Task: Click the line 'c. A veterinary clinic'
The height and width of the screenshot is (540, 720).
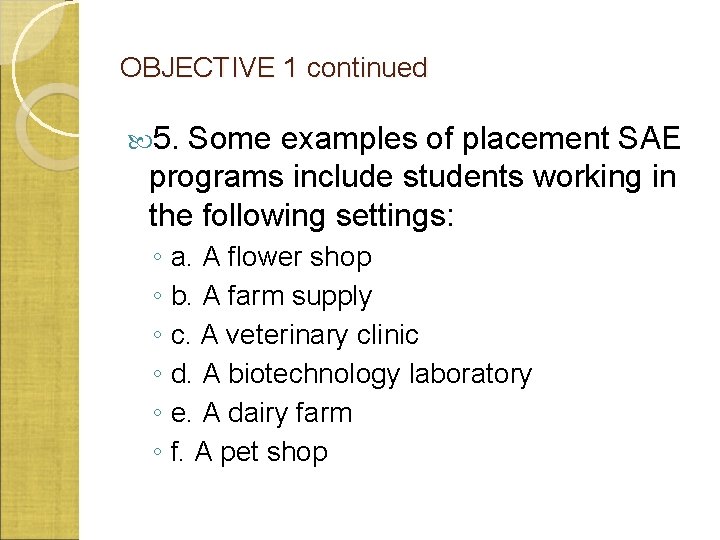Action: point(294,335)
